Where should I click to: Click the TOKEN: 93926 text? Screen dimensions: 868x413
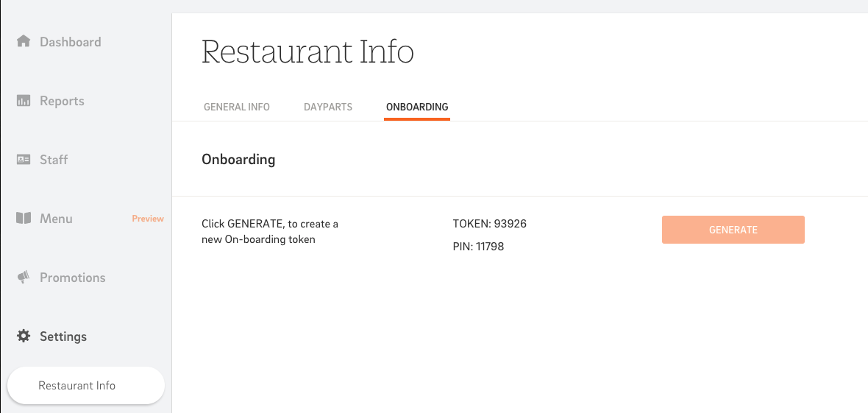489,224
